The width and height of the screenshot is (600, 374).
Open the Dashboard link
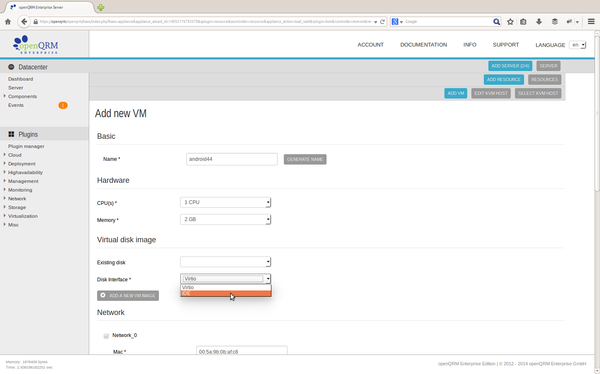[x=20, y=79]
